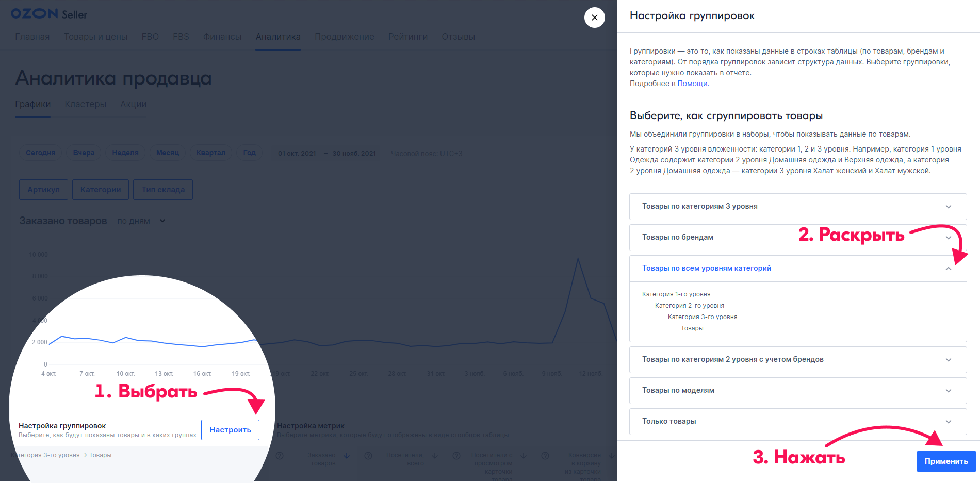Open help icon beside Конверсия в корзину
The height and width of the screenshot is (483, 980).
(545, 456)
